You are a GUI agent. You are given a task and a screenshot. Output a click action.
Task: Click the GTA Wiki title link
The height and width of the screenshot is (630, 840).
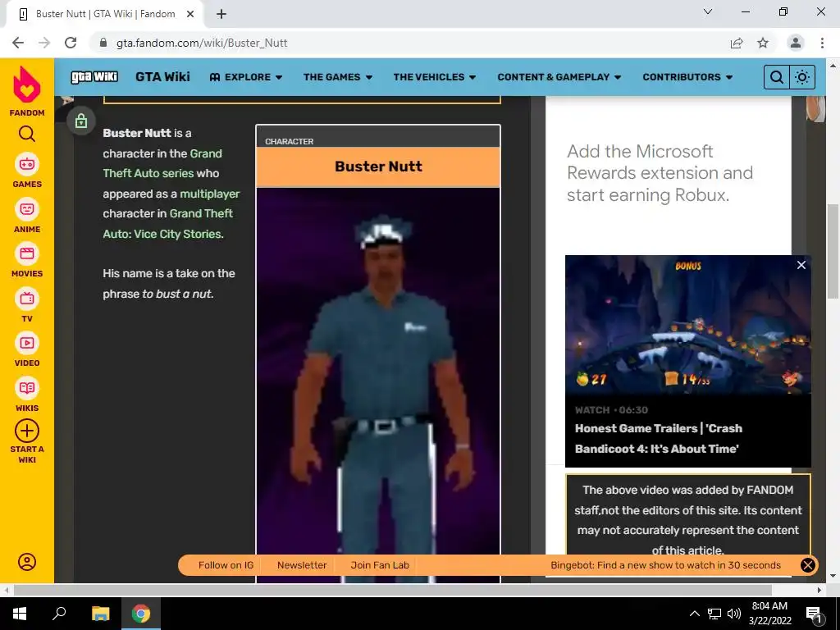(163, 76)
